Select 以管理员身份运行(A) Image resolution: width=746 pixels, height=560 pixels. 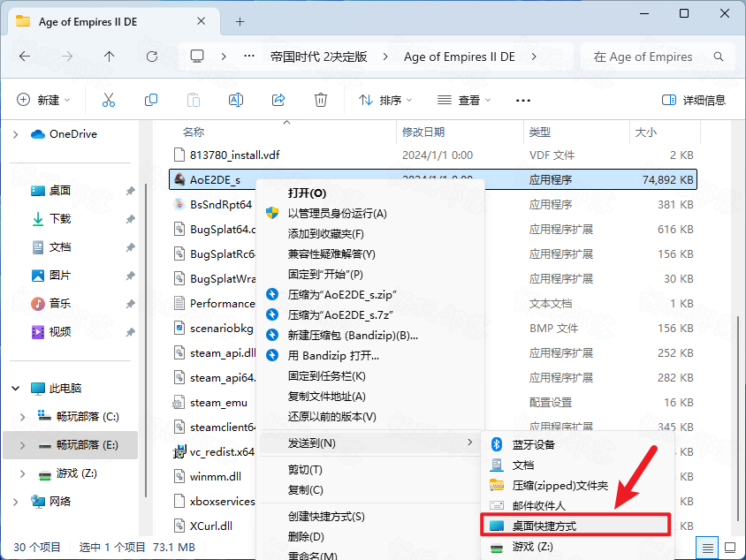(x=370, y=214)
